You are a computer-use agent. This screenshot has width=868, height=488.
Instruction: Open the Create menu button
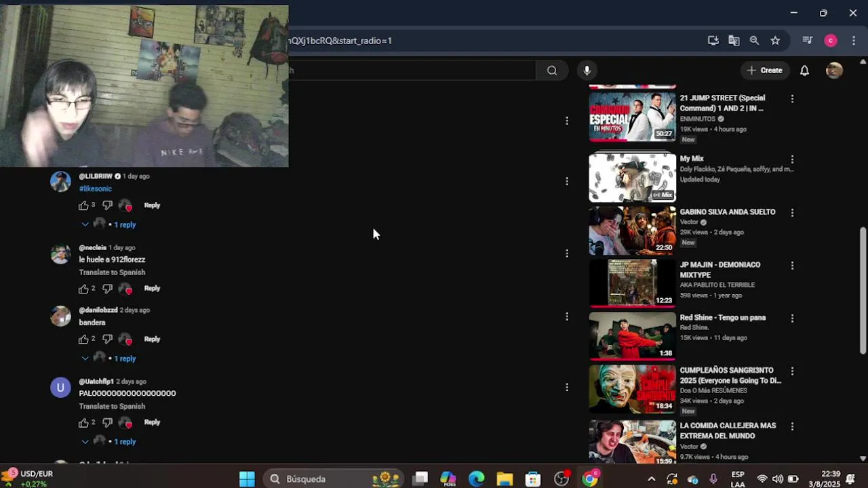coord(764,70)
